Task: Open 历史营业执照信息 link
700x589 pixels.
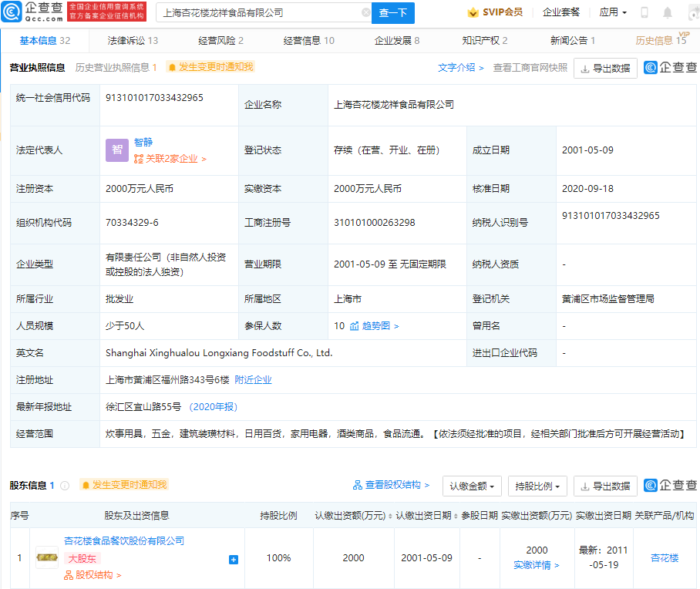Action: (x=116, y=67)
